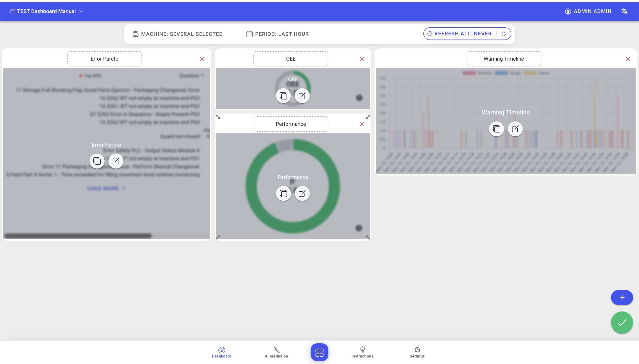Edit the Error Pareto widget title field
This screenshot has height=364, width=639.
pos(104,59)
